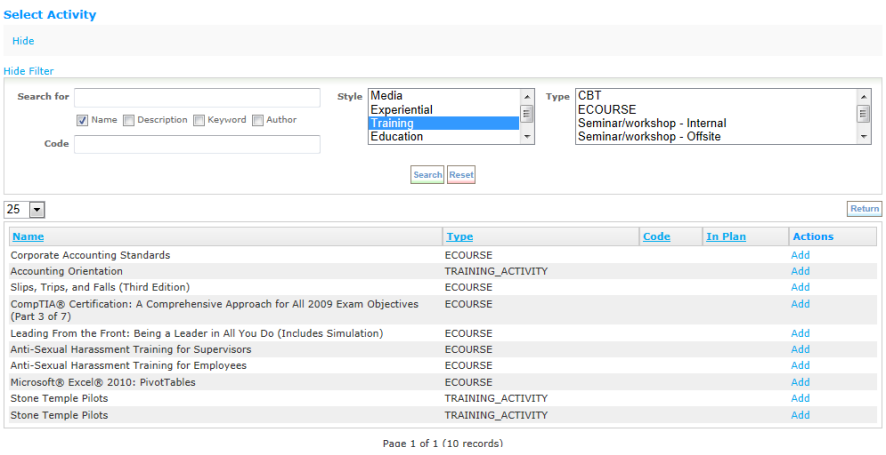Enable the Author search checkbox
886x455 pixels.
click(258, 120)
